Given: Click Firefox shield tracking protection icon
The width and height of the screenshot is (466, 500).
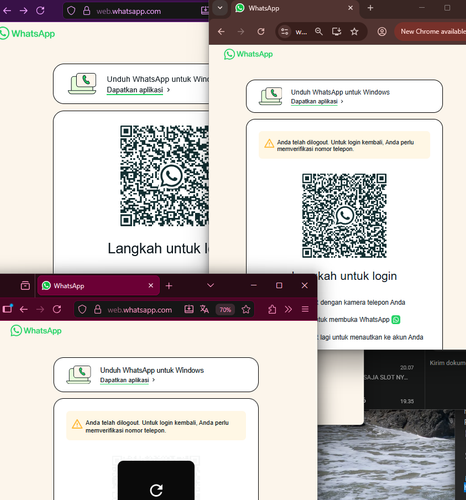Looking at the screenshot, I should click(x=82, y=310).
